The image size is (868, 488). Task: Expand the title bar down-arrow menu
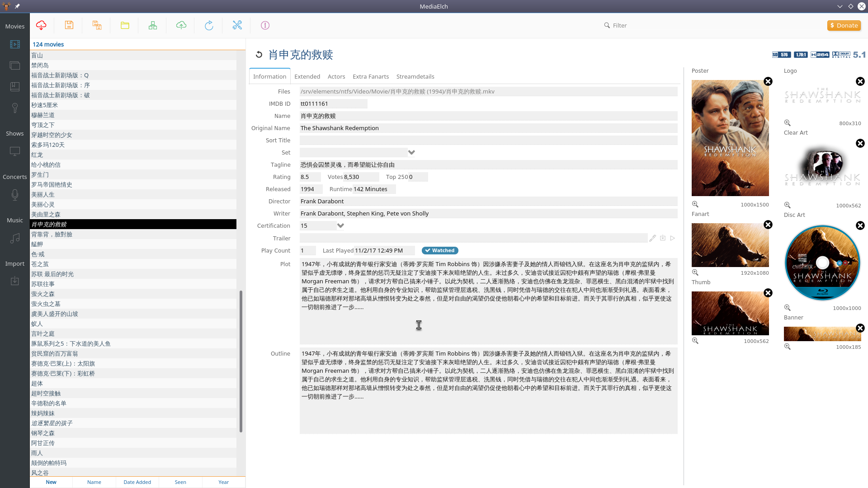point(840,6)
